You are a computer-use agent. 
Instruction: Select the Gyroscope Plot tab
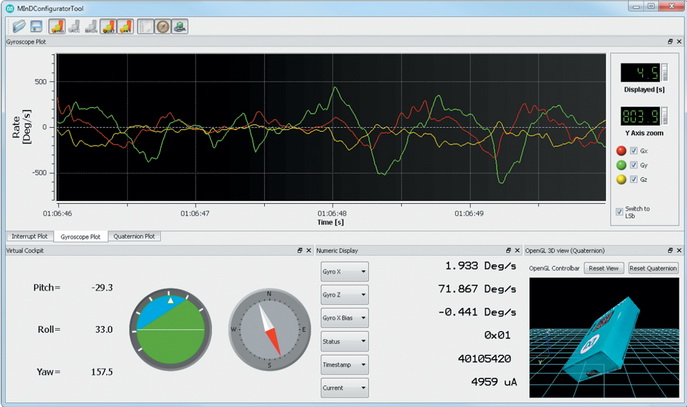(x=81, y=237)
